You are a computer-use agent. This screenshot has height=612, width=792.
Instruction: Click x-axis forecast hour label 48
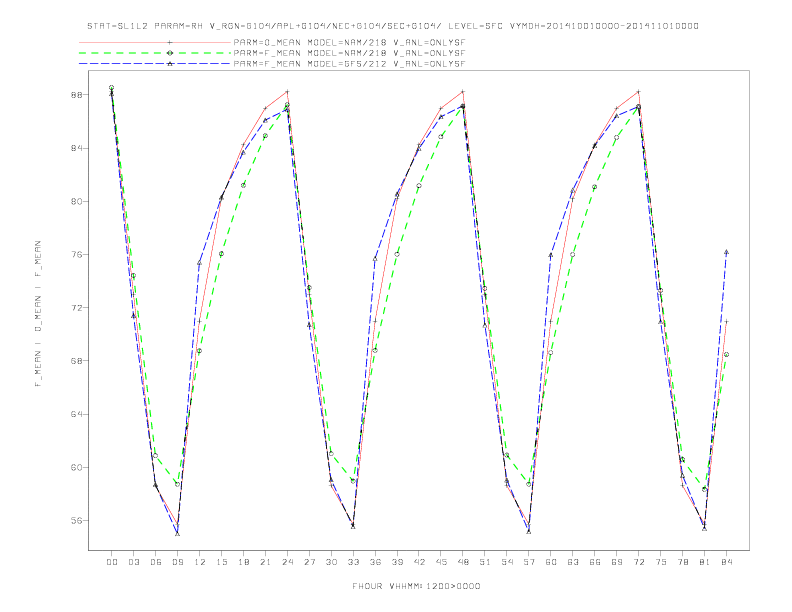463,562
